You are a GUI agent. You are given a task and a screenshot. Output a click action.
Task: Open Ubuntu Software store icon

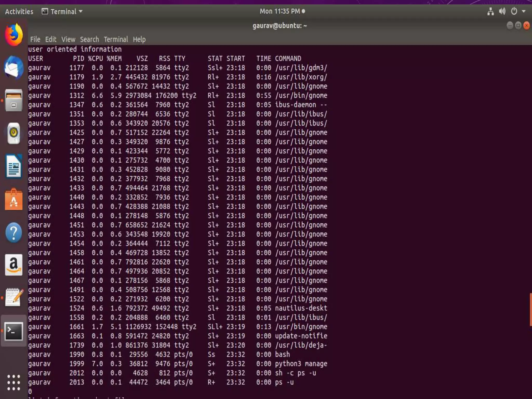pos(14,199)
